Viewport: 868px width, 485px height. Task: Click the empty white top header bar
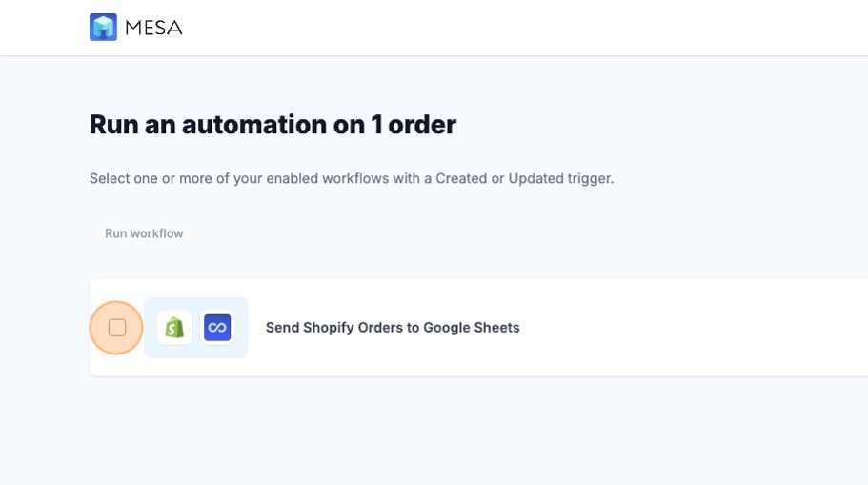point(524,27)
